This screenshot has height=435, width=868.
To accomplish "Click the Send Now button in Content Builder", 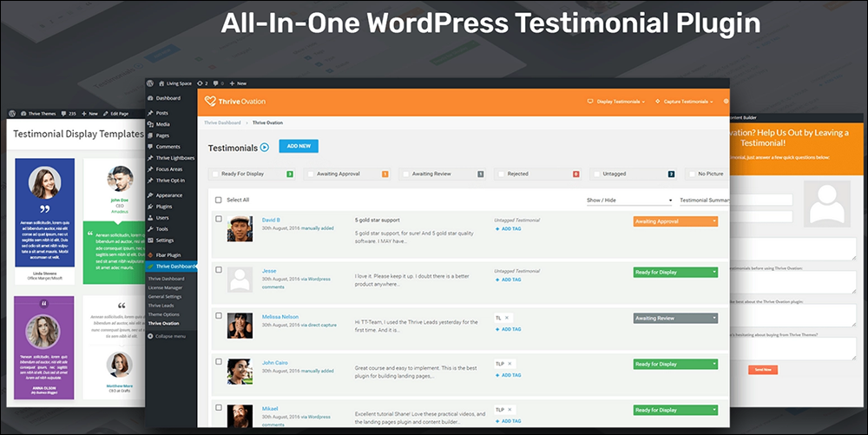I will click(x=763, y=369).
